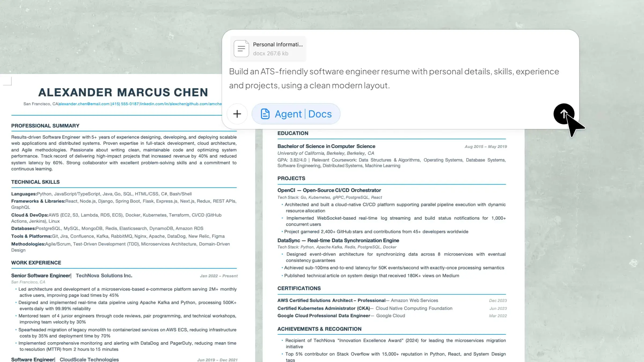644x362 pixels.
Task: Open the Personal Information docx attachment
Action: pos(268,49)
